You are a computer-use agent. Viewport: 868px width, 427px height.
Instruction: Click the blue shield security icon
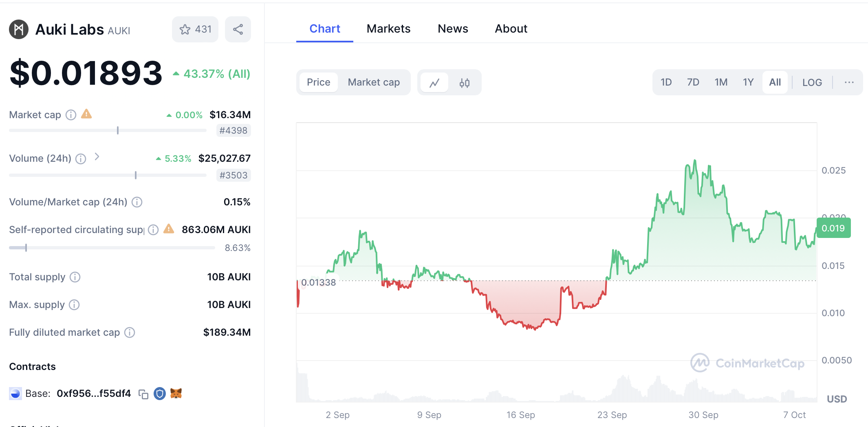tap(160, 394)
